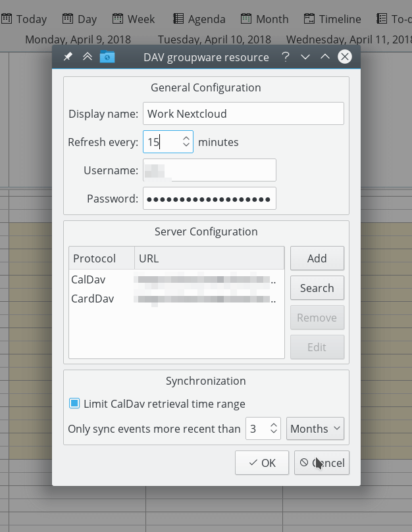This screenshot has height=532, width=412.
Task: Click the Display name text field
Action: 243,114
